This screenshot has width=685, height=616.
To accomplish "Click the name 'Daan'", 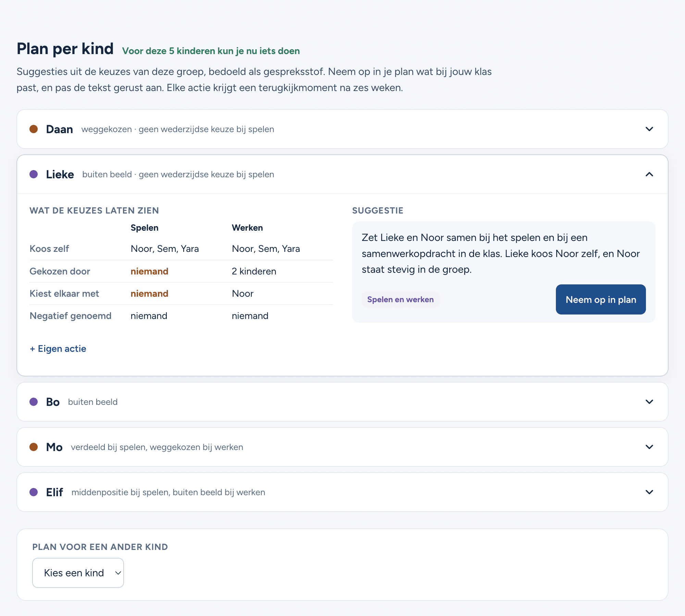I will (x=60, y=129).
